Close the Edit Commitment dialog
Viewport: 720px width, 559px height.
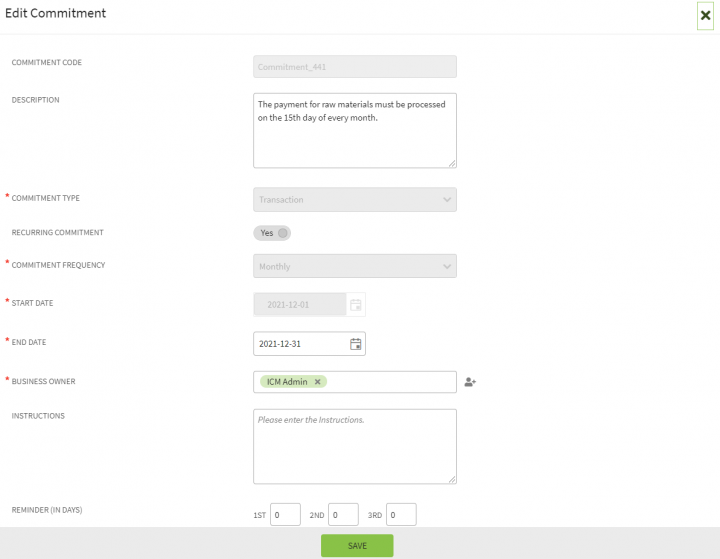[705, 16]
